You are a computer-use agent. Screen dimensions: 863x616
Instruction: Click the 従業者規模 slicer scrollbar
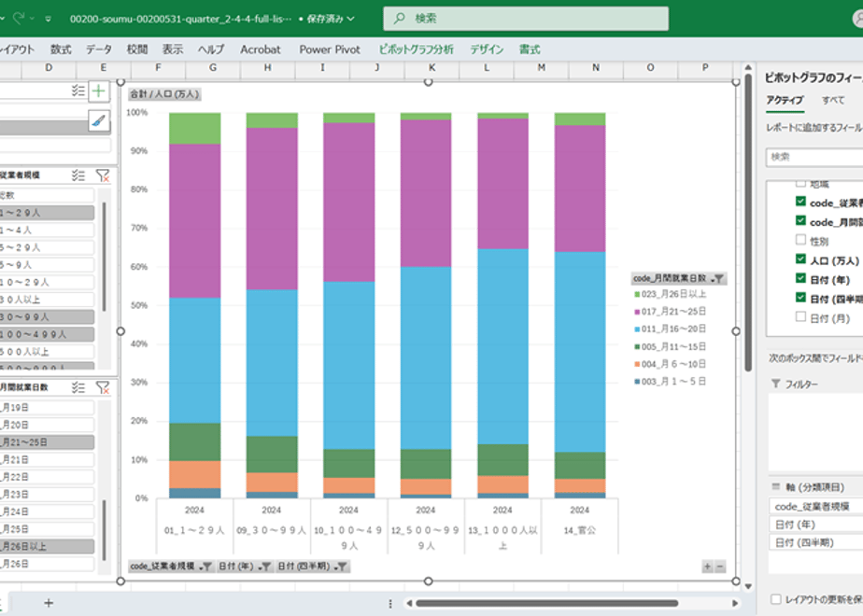coord(104,257)
